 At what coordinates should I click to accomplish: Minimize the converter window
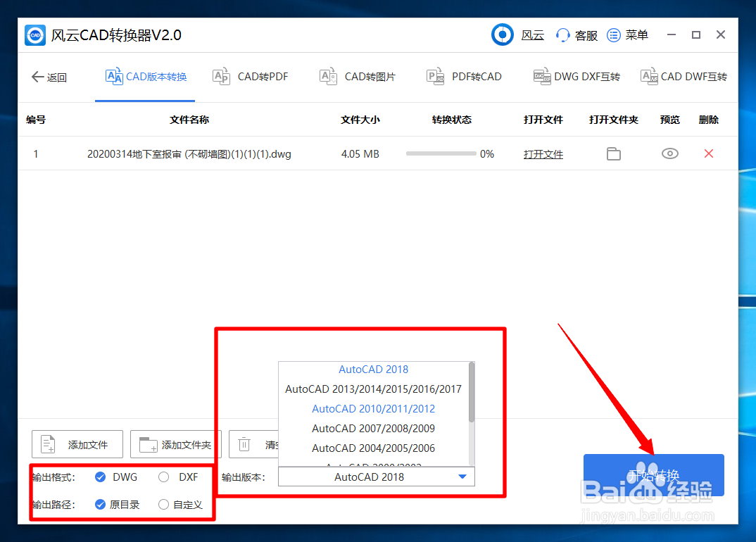[671, 34]
